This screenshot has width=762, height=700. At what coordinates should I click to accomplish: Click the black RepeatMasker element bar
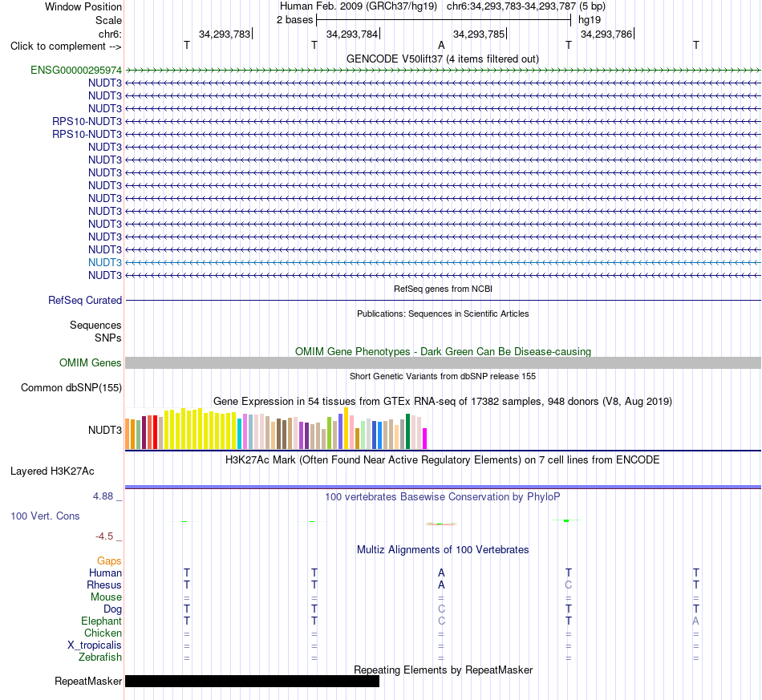252,681
